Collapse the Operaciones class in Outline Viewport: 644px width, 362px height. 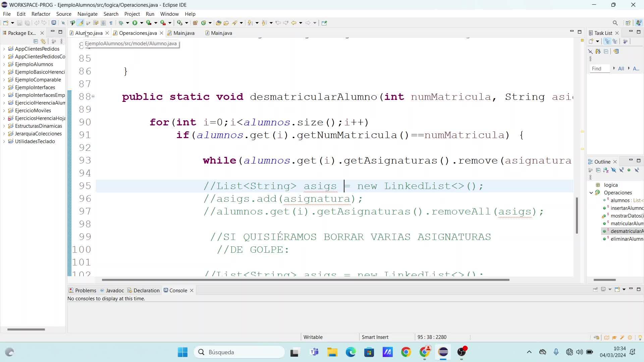point(591,193)
